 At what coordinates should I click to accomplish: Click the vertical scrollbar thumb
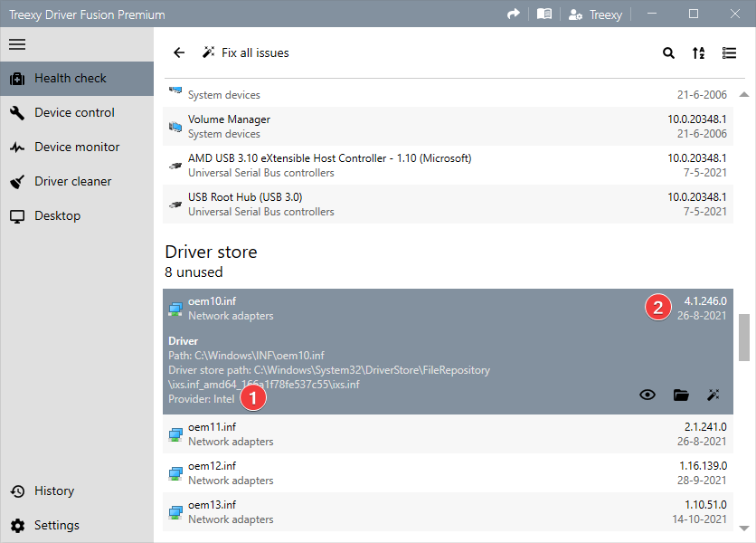pos(744,338)
